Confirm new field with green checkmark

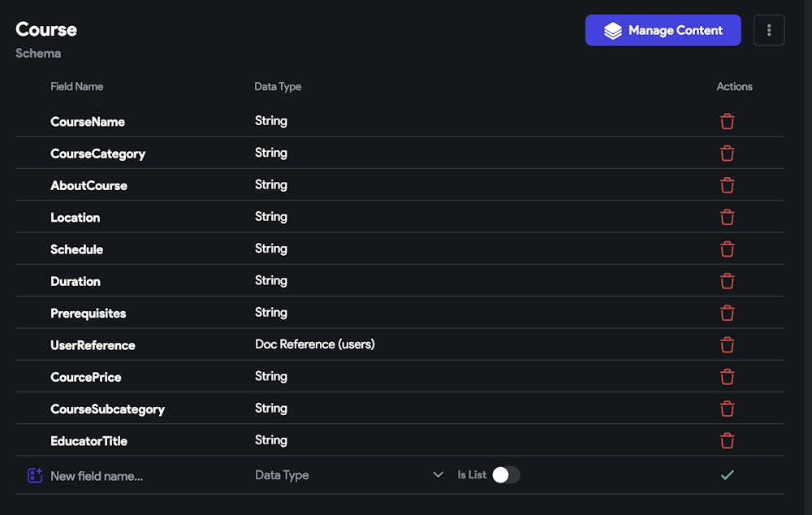727,474
